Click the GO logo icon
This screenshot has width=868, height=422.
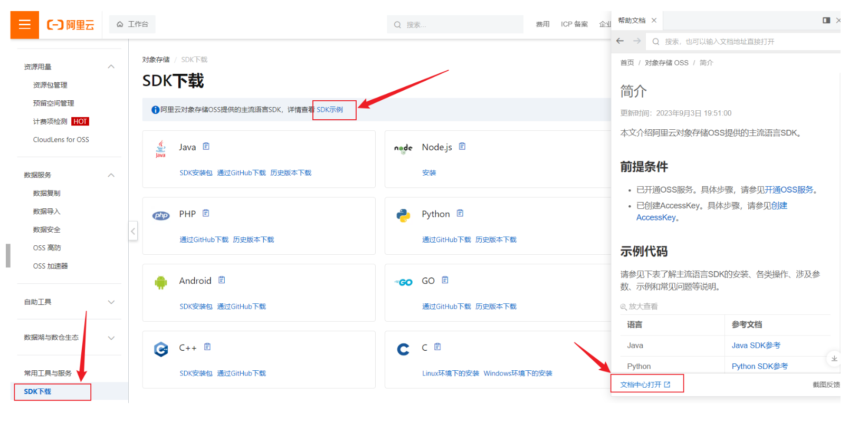pyautogui.click(x=404, y=282)
